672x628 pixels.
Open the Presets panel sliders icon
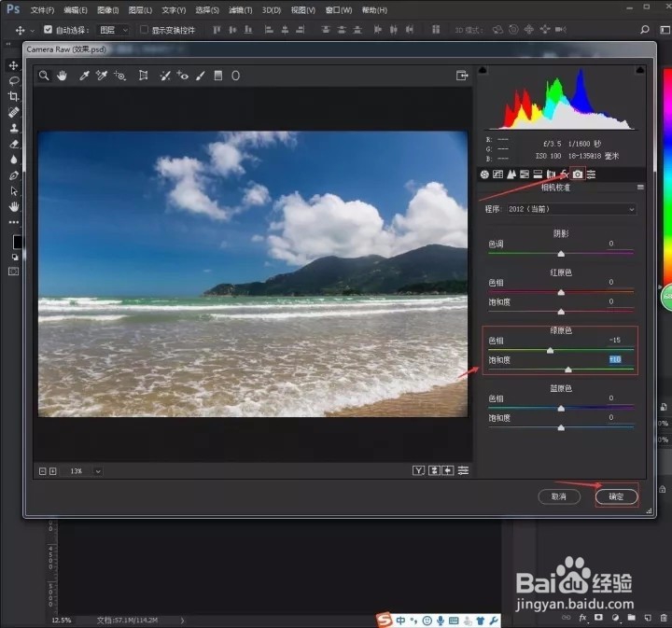click(x=592, y=174)
